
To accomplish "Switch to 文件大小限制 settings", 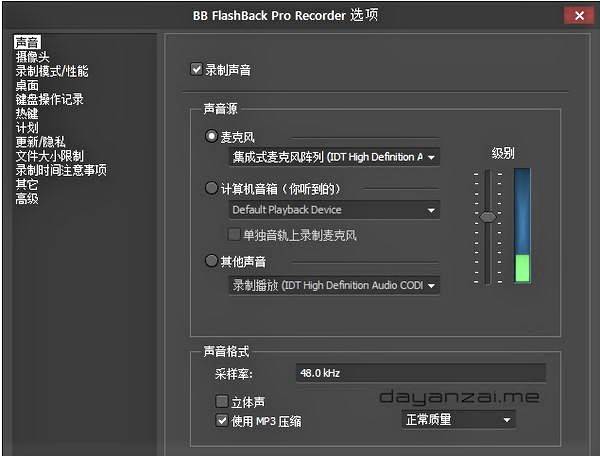I will 49,156.
